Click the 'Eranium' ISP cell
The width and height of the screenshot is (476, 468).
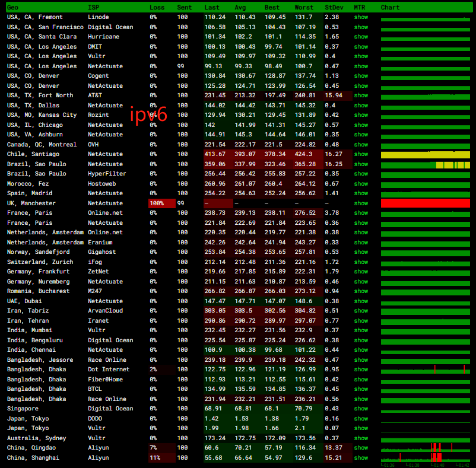tap(100, 243)
